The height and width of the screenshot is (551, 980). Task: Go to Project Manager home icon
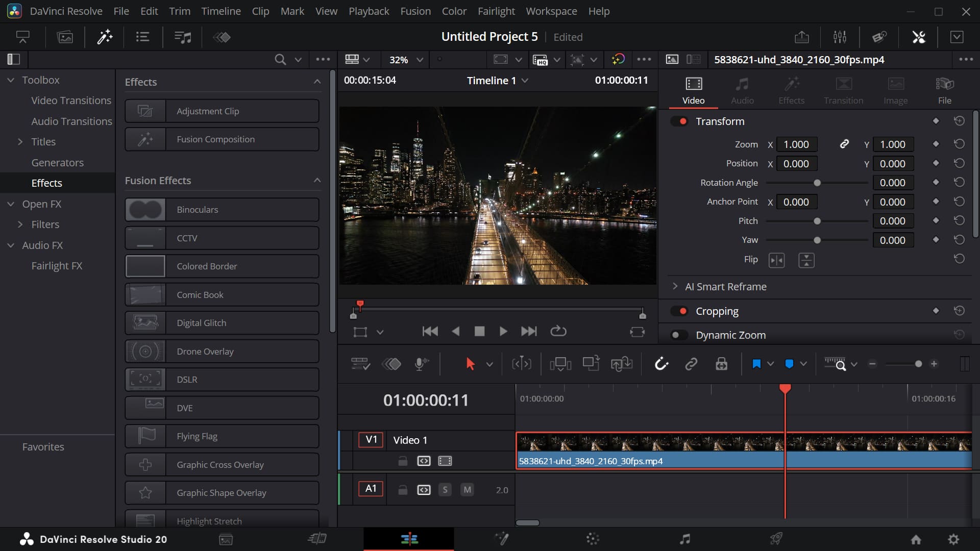(916, 539)
